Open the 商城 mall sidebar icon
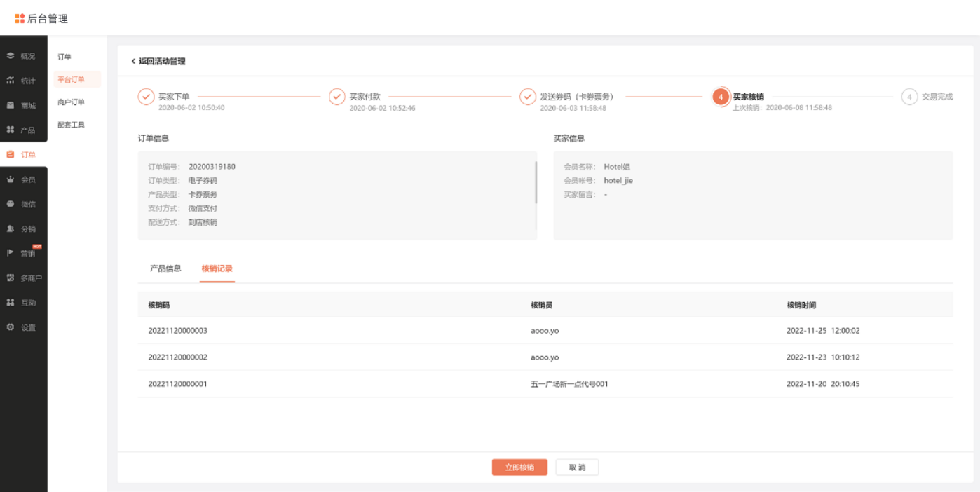This screenshot has width=980, height=492. 11,105
